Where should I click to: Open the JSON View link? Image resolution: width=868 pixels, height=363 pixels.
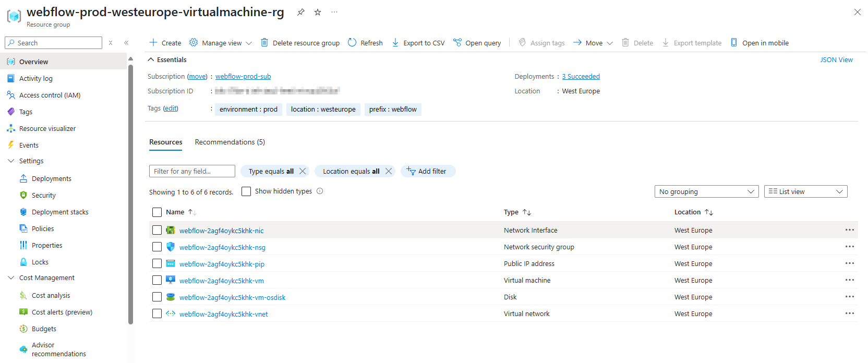tap(836, 60)
